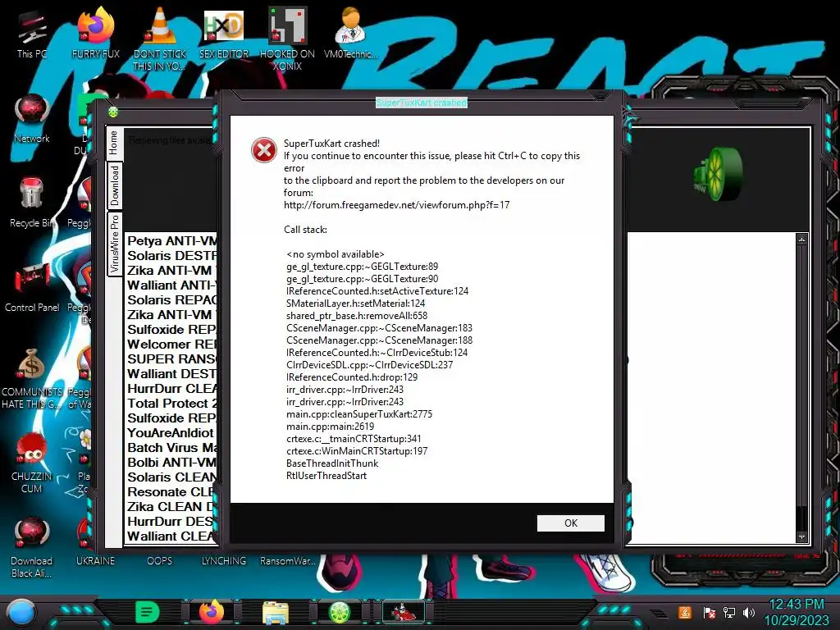Click the VirusWire list scrollbar down arrow
The height and width of the screenshot is (630, 840).
(x=801, y=536)
